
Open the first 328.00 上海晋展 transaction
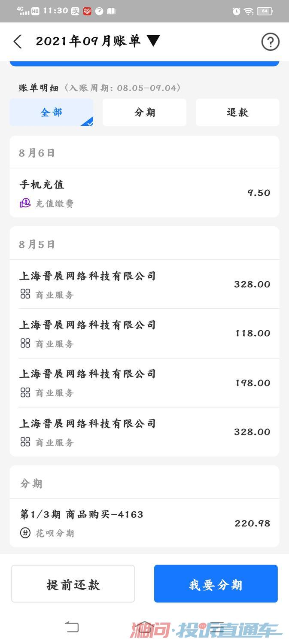click(x=145, y=284)
